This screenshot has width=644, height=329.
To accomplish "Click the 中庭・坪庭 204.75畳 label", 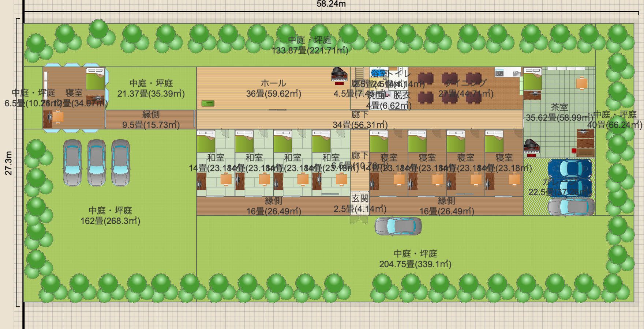I will 415,259.
